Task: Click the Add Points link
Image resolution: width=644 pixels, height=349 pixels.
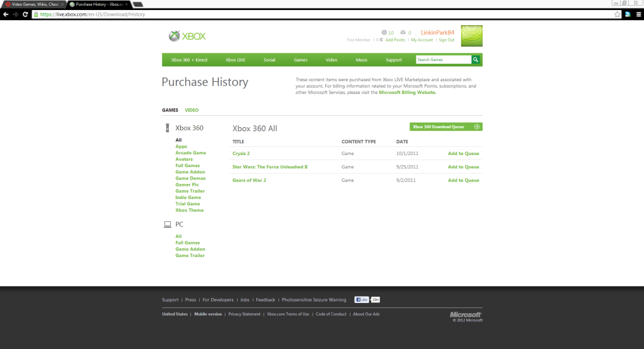Action: coord(395,40)
